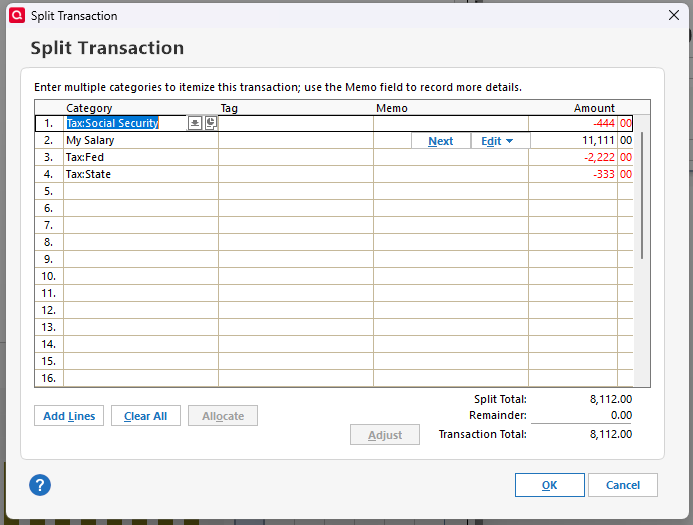This screenshot has height=525, width=693.
Task: Click the Tag field in row 1
Action: tap(296, 123)
